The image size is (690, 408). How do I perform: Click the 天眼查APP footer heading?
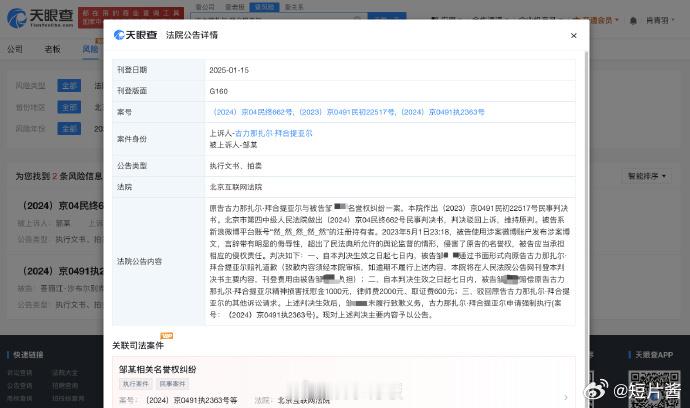tap(654, 355)
